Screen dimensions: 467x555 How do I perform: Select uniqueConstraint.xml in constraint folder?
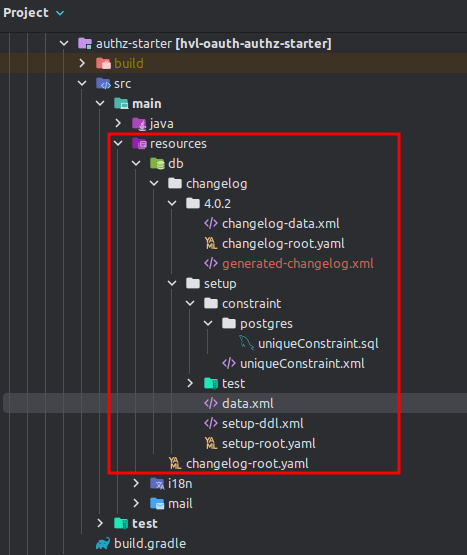tap(302, 364)
